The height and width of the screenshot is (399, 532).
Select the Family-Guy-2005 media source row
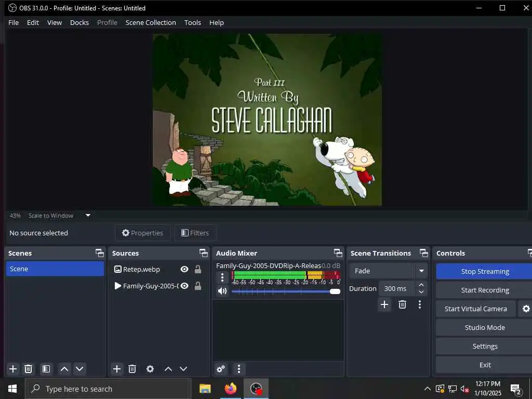point(159,286)
